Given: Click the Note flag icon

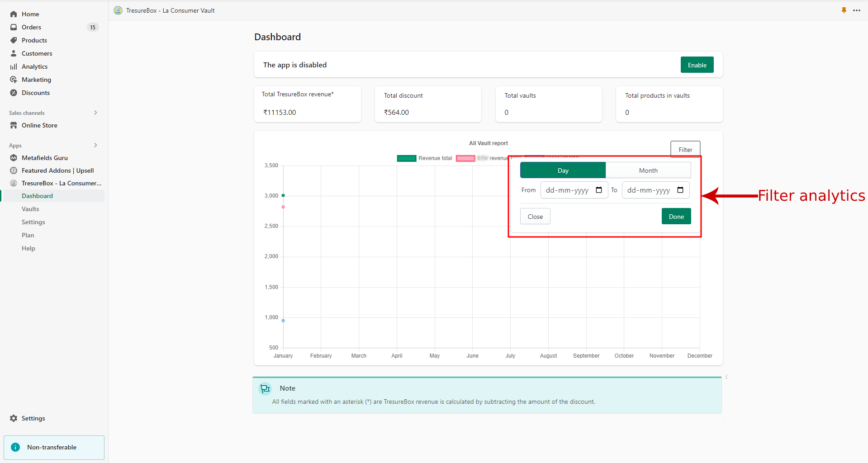Looking at the screenshot, I should coord(265,388).
